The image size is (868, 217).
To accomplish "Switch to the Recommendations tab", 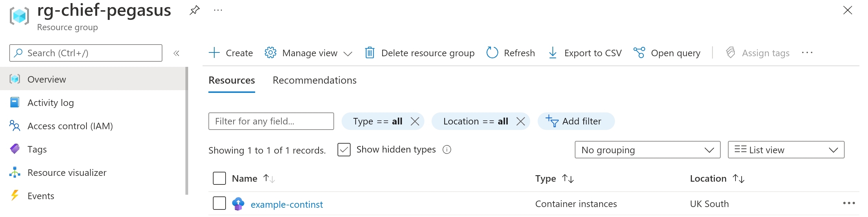I will (315, 80).
